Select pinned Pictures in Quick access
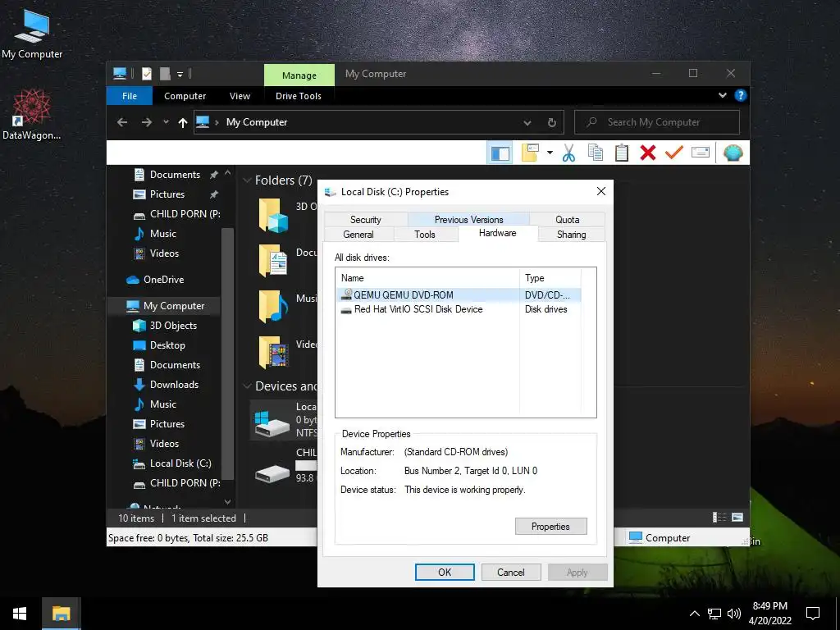840x630 pixels. pyautogui.click(x=167, y=194)
